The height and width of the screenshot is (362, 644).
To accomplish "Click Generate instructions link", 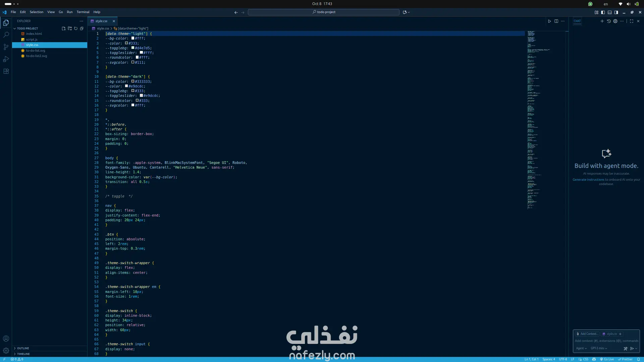I will tap(588, 180).
